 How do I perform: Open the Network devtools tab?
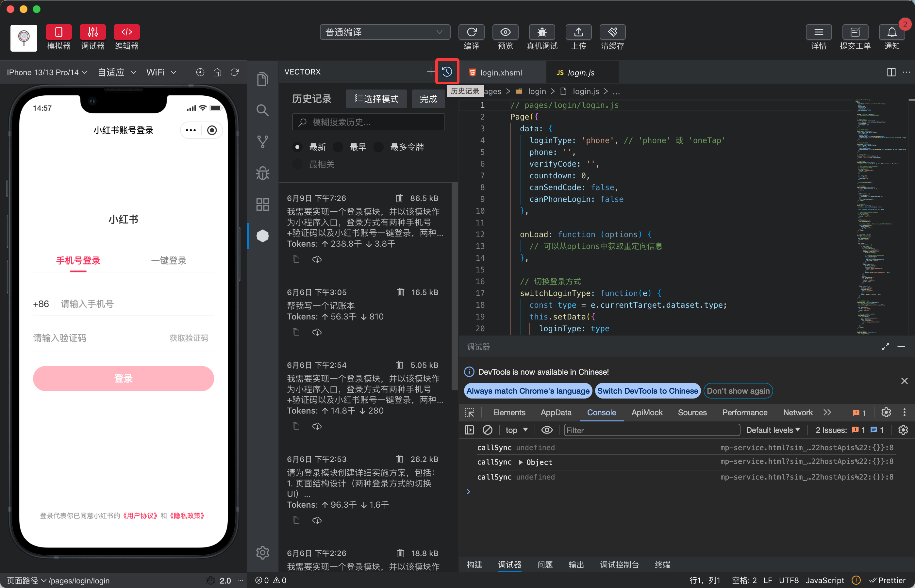(x=797, y=412)
